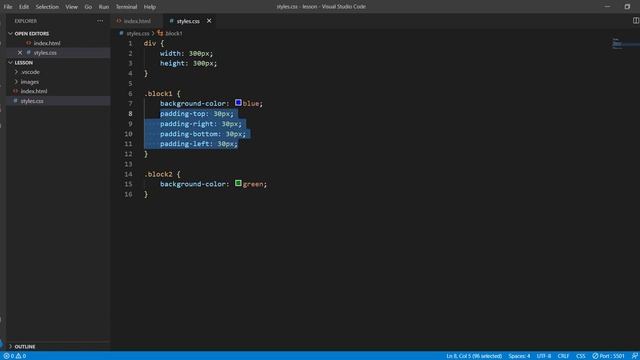Change the UTF-8 file encoding

[544, 356]
